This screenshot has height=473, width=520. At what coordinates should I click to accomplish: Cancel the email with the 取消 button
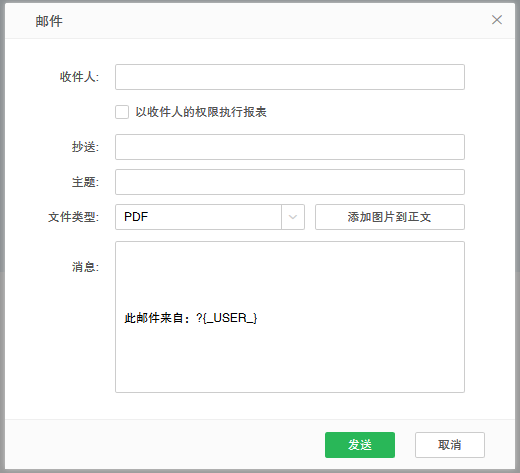click(x=450, y=445)
